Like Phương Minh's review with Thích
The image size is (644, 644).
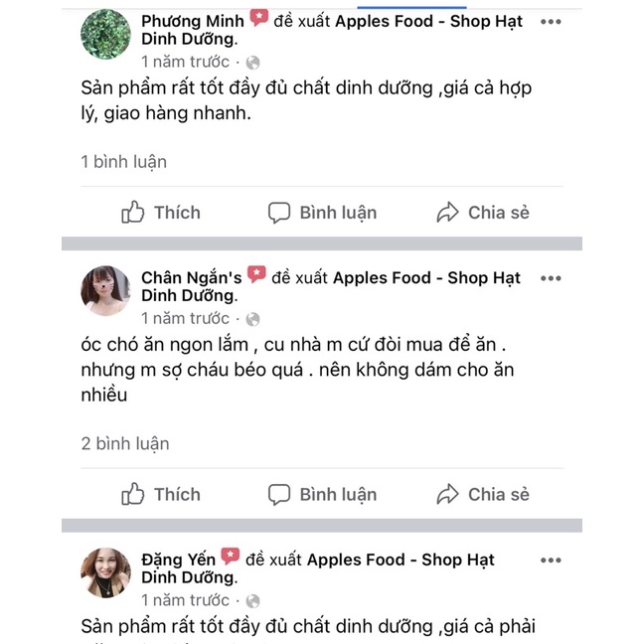coord(161,213)
